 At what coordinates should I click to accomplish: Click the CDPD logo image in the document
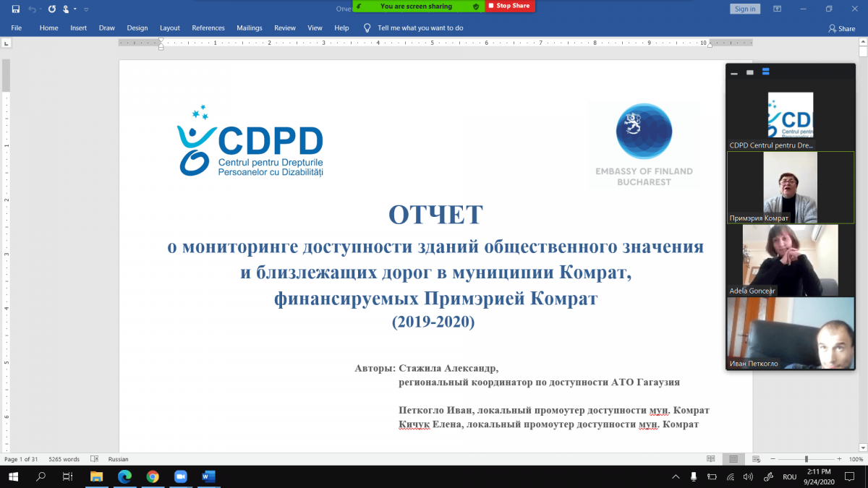250,142
